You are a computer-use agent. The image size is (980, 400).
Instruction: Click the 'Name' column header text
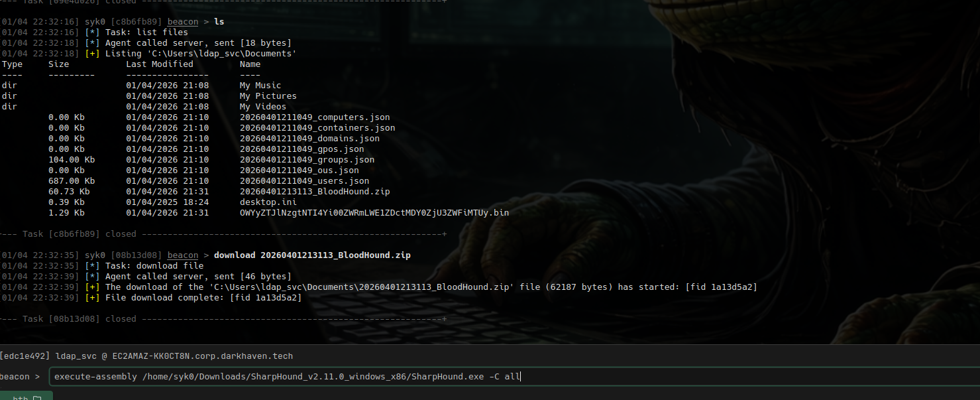250,64
